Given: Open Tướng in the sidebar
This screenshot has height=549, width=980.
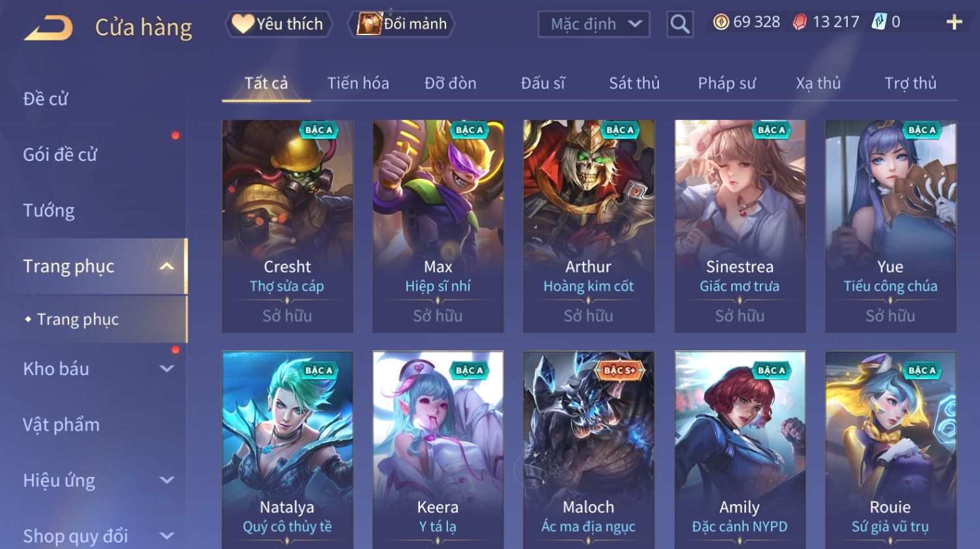Looking at the screenshot, I should 49,210.
